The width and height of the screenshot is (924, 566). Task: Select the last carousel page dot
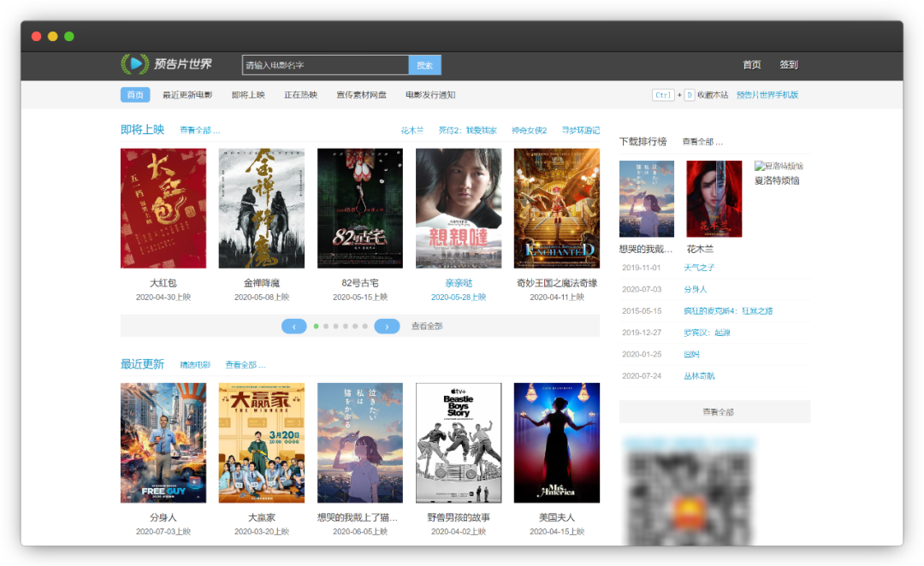365,327
